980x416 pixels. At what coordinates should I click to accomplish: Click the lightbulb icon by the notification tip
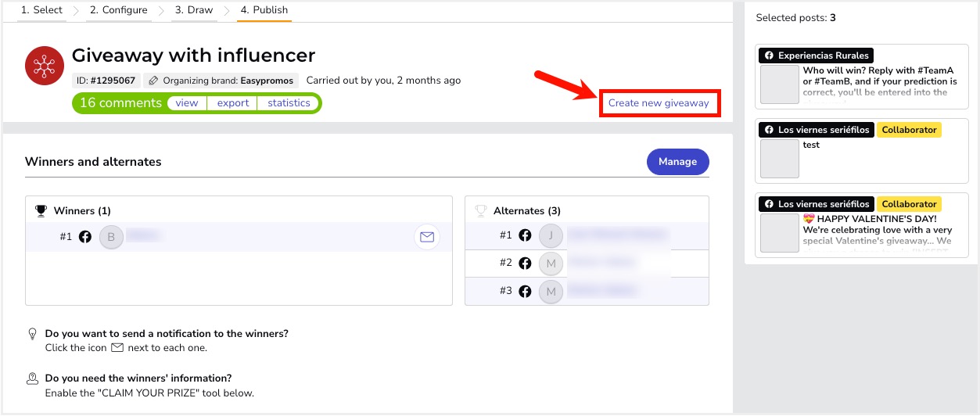click(33, 333)
